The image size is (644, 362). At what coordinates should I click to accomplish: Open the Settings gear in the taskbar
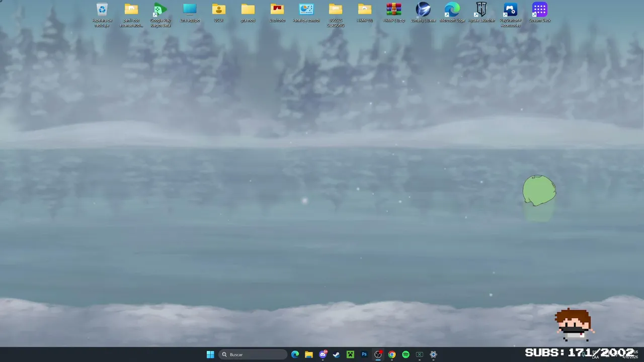click(433, 354)
